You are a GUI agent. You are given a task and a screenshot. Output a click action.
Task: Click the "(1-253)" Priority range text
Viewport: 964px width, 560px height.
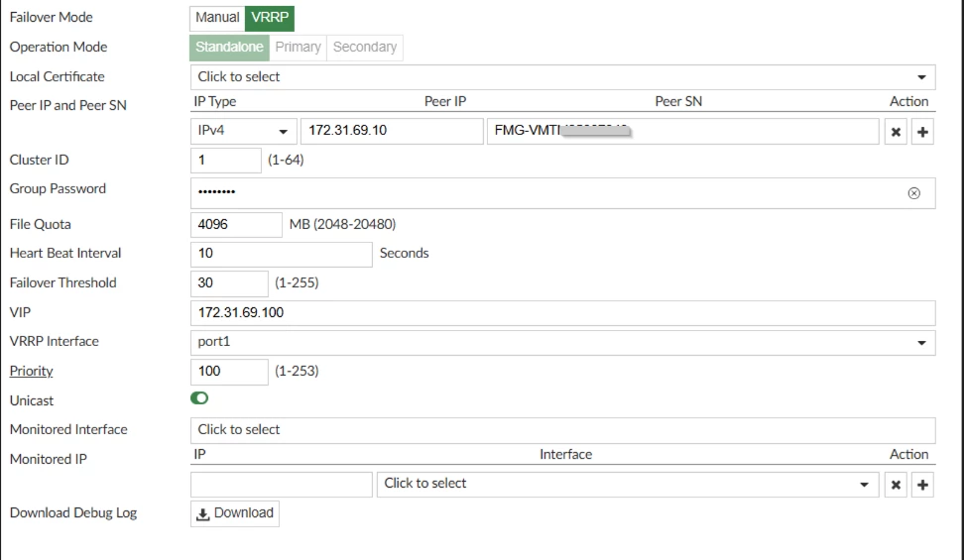[297, 372]
